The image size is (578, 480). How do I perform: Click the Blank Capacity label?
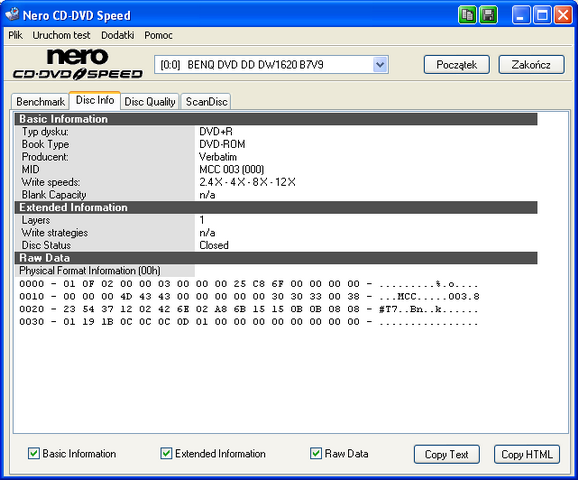pyautogui.click(x=54, y=195)
